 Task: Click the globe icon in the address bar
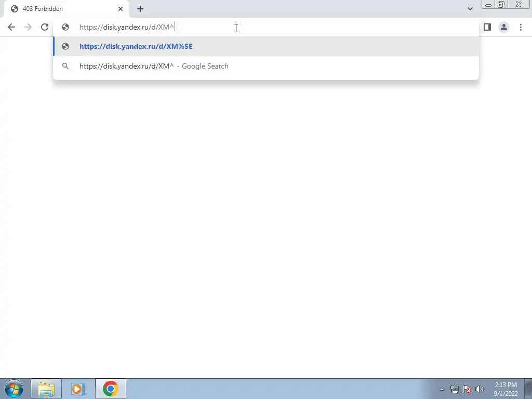(65, 27)
